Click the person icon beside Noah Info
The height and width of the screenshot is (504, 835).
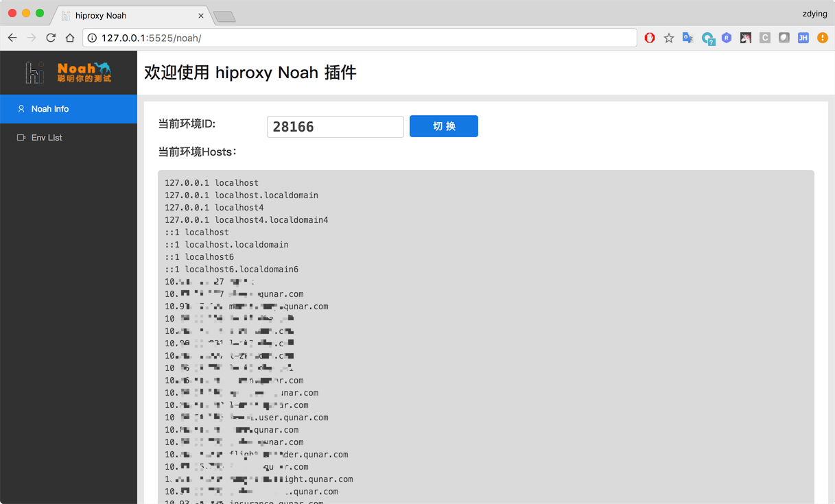tap(21, 109)
